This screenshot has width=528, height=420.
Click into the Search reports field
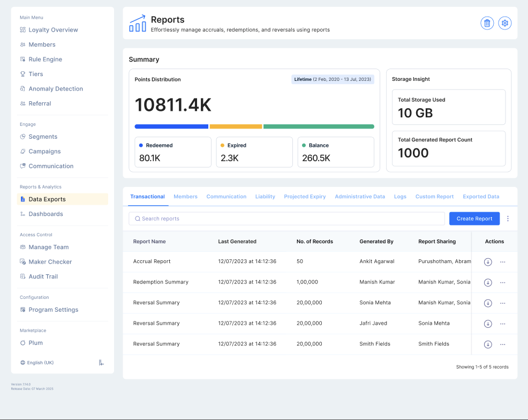point(289,219)
